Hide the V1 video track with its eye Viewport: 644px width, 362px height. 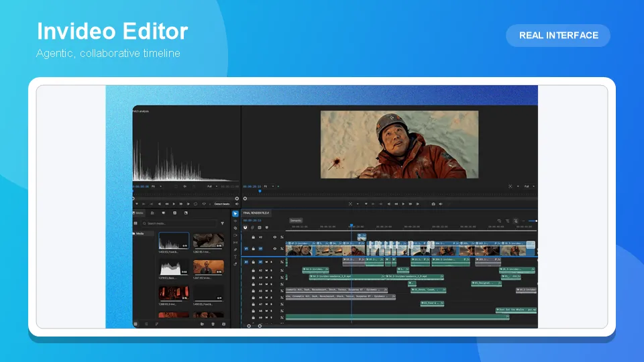pos(275,249)
